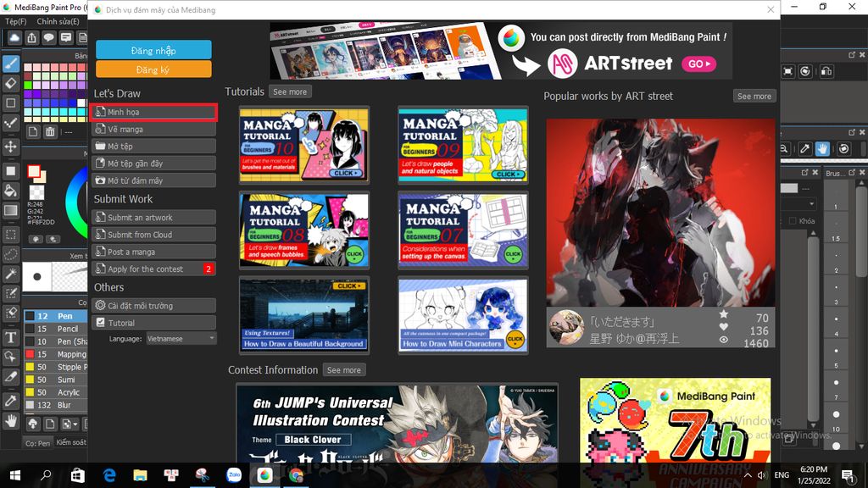Click the message box icon in top toolbar
868x488 pixels.
(x=66, y=37)
